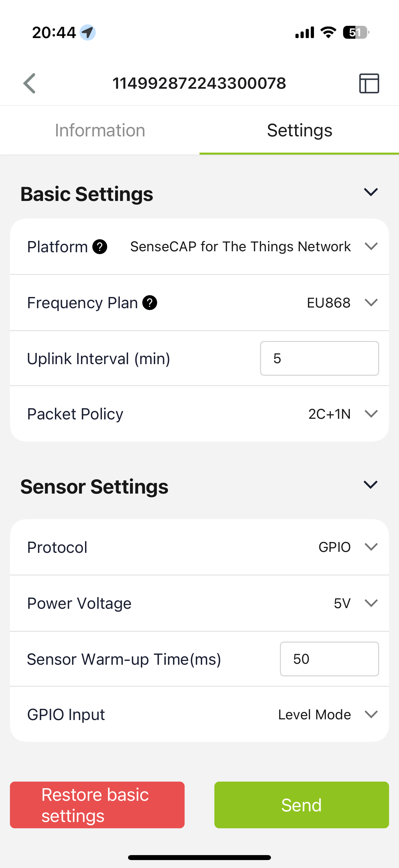Click the Uplink Interval input field

(x=319, y=359)
